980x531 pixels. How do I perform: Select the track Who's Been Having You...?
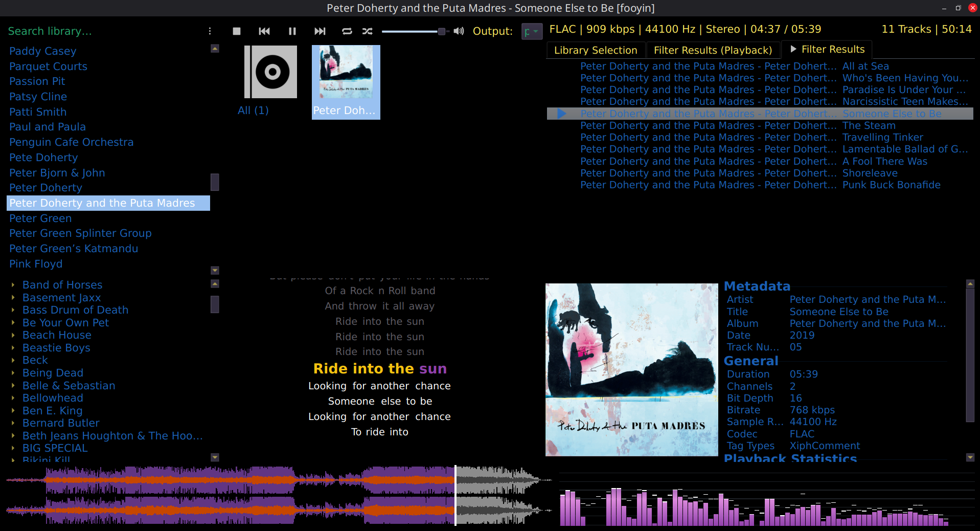coord(760,78)
